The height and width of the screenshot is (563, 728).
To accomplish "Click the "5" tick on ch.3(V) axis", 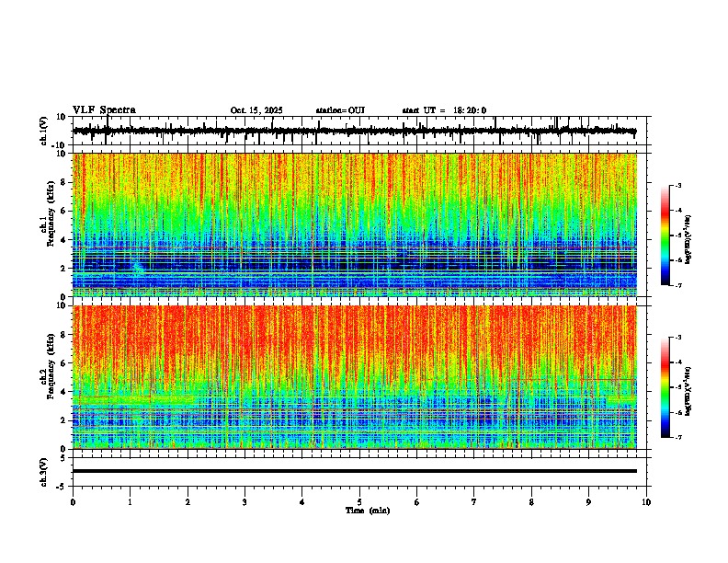I will coord(63,458).
